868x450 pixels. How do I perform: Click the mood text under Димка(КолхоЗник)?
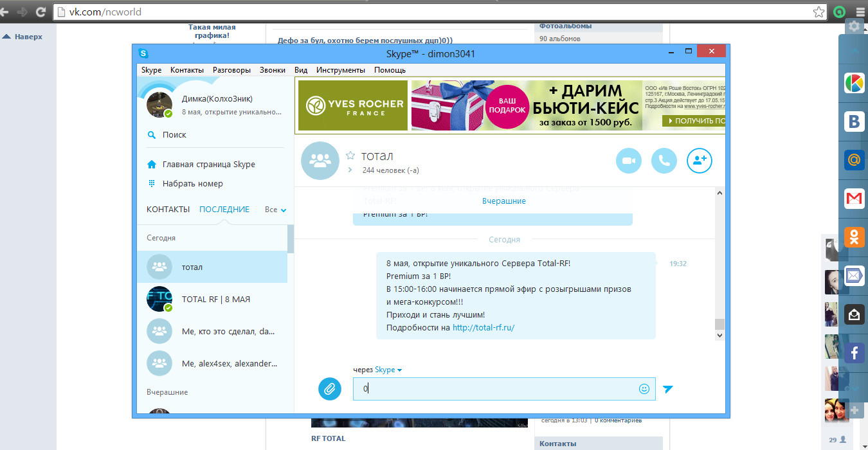tap(231, 112)
